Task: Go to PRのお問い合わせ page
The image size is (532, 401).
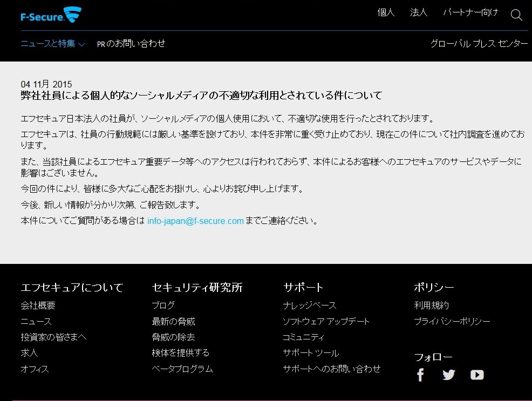Action: coord(131,44)
